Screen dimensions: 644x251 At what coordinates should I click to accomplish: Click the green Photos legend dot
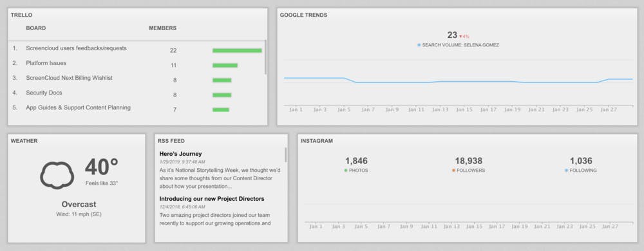pyautogui.click(x=346, y=170)
